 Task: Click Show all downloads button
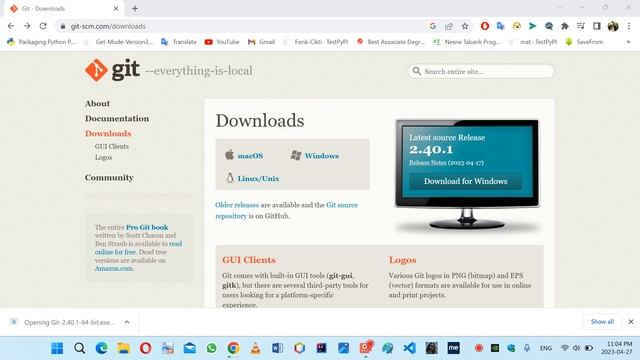(602, 322)
